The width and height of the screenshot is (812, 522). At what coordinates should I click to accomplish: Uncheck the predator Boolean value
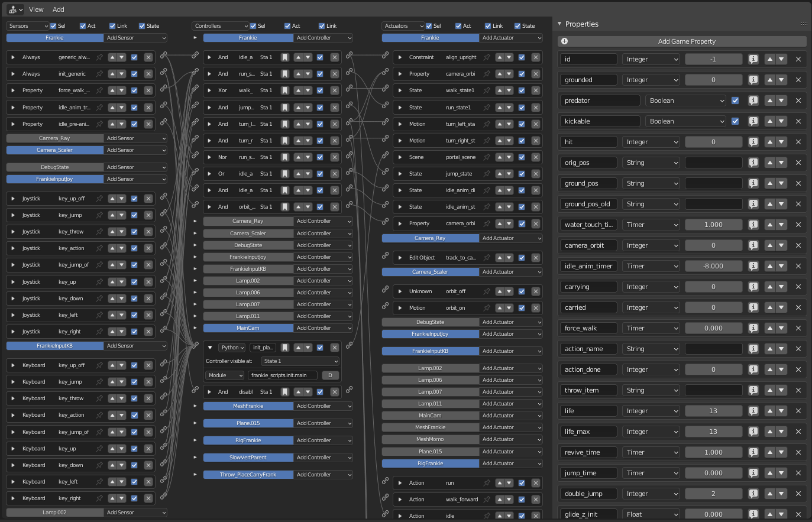pyautogui.click(x=735, y=100)
